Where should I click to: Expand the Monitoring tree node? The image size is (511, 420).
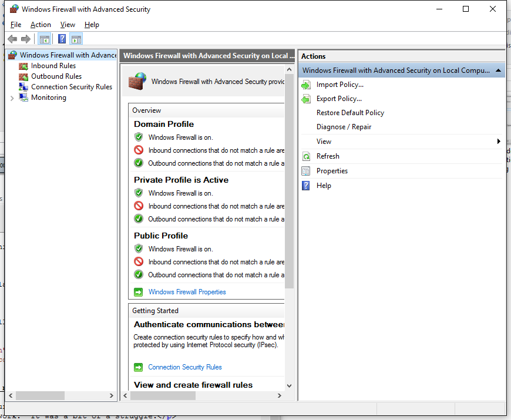[x=12, y=98]
